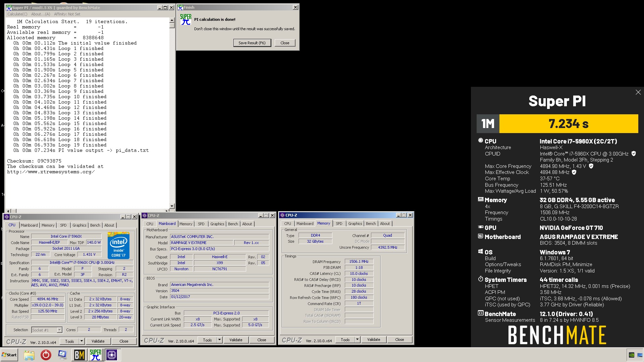This screenshot has width=644, height=362.
Task: Open the computer monitor taskbar icon
Action: [x=62, y=355]
